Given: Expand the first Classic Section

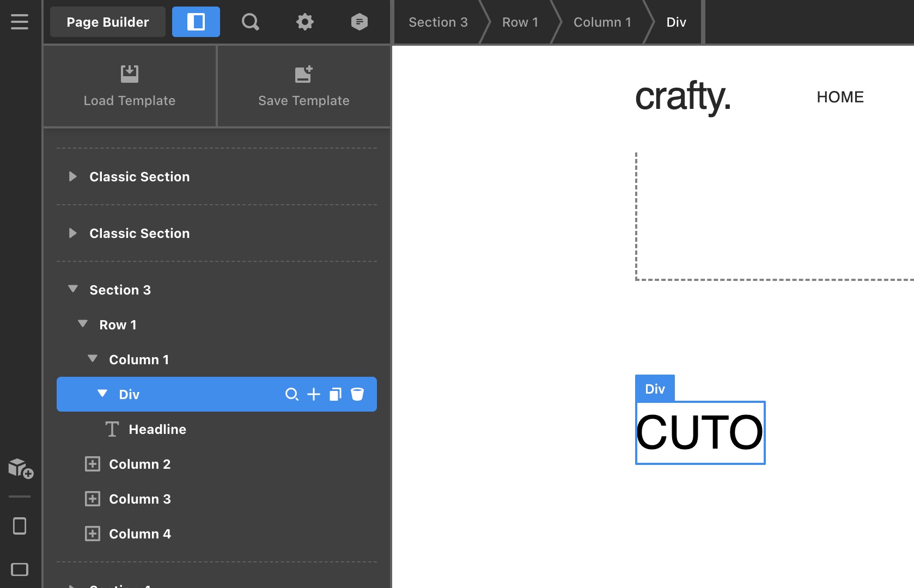Looking at the screenshot, I should click(72, 176).
